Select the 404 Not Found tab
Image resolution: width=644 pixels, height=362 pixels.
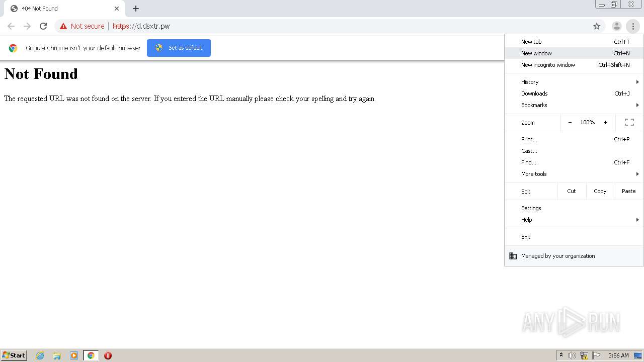(x=64, y=9)
